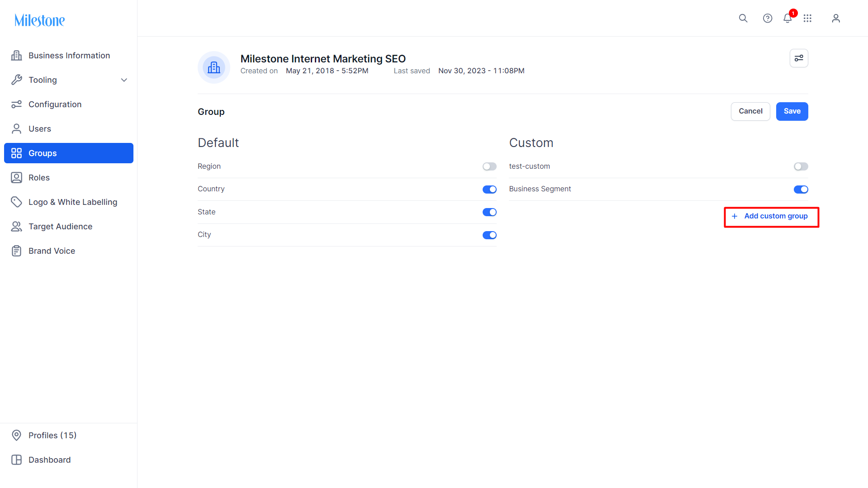
Task: Click the Target Audience people icon
Action: [17, 227]
